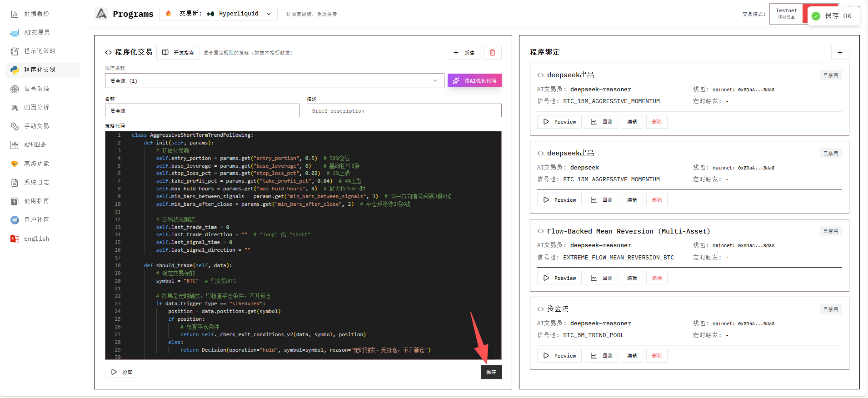Run 回测 for deepseek-reasoner deepseek出品
Viewport: 868px width, 398px height.
[x=601, y=122]
